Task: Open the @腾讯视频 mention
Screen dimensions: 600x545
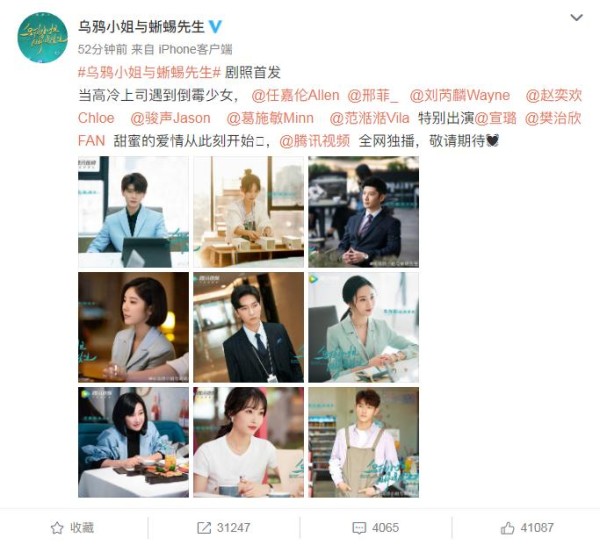Action: pyautogui.click(x=315, y=141)
